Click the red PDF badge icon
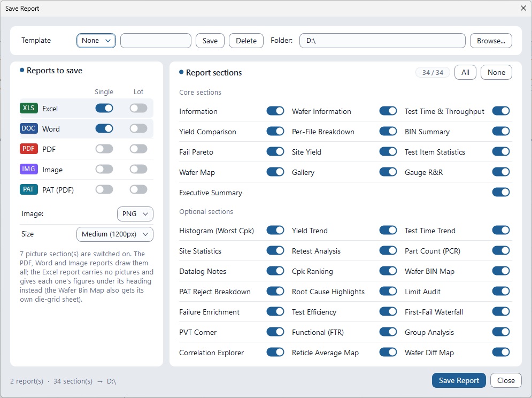 point(28,149)
